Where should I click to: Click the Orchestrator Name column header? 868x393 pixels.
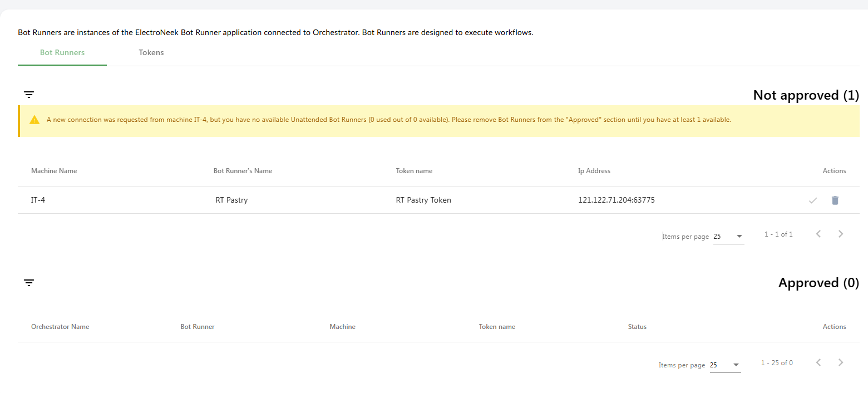[60, 327]
